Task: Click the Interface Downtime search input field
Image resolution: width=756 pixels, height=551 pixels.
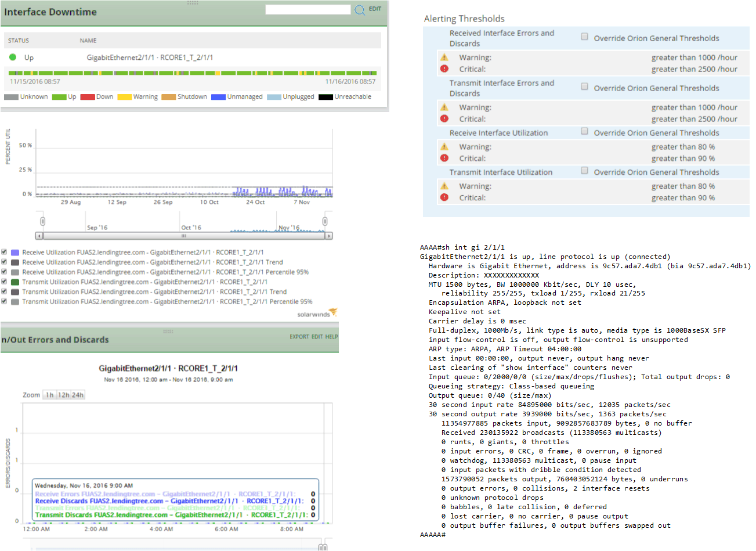Action: [x=308, y=10]
